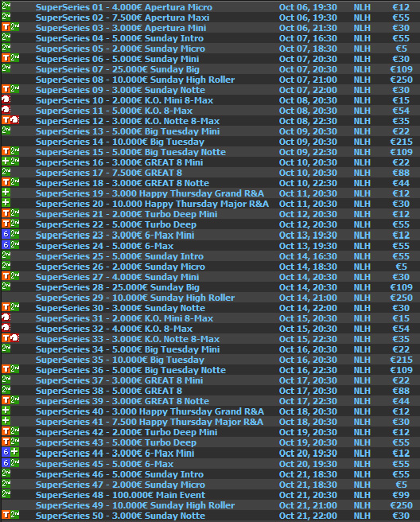Select SuperSeries 14 - 10.000€ Big Tuesday
Screen dimensions: 420x522
120,142
